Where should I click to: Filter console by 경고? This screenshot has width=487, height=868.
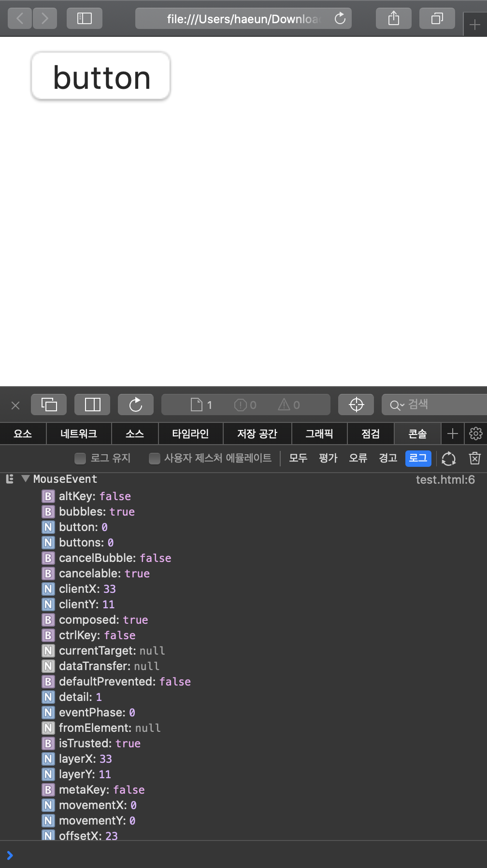[x=388, y=458]
